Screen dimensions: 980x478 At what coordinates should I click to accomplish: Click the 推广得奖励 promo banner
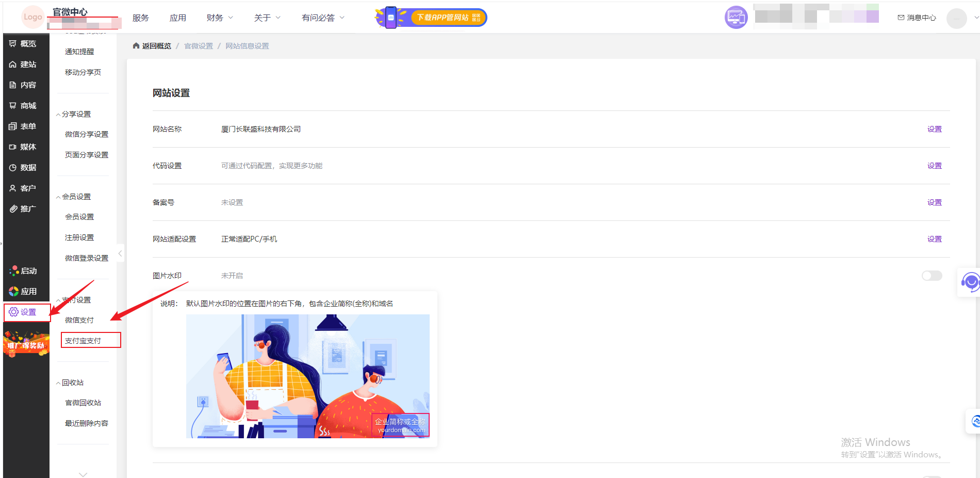coord(26,344)
